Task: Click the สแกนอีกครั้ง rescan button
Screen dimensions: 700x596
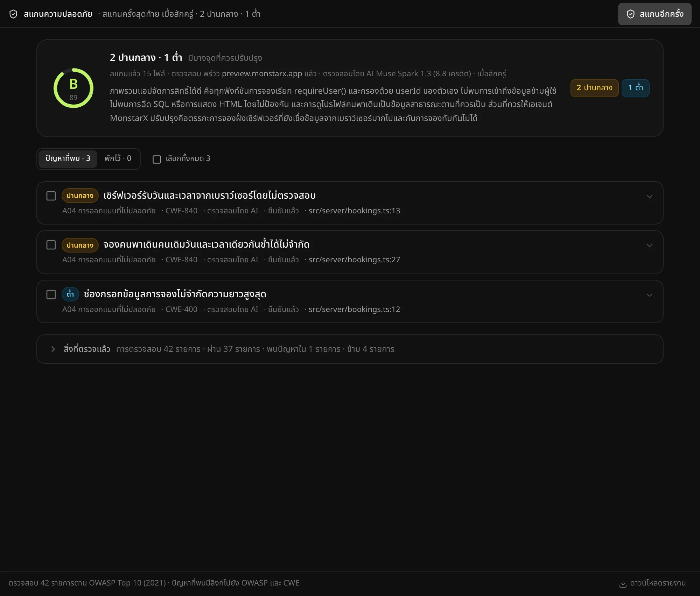Action: click(654, 14)
